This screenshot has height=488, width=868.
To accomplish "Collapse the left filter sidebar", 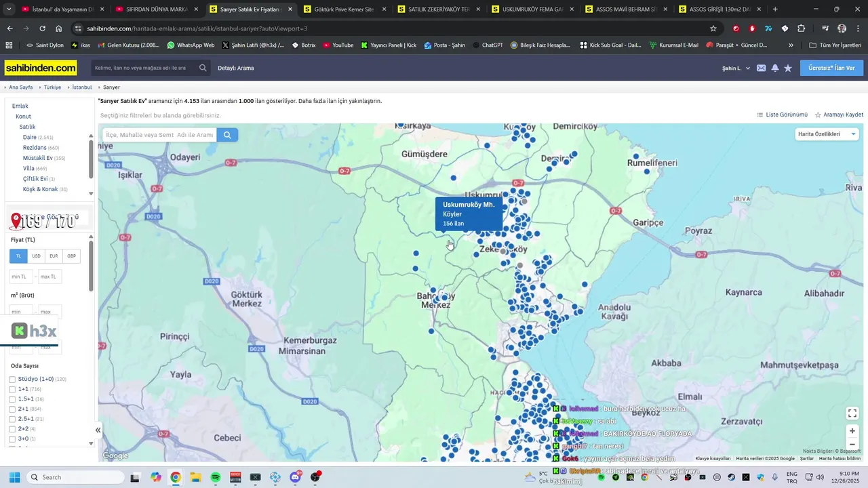I will click(x=98, y=430).
